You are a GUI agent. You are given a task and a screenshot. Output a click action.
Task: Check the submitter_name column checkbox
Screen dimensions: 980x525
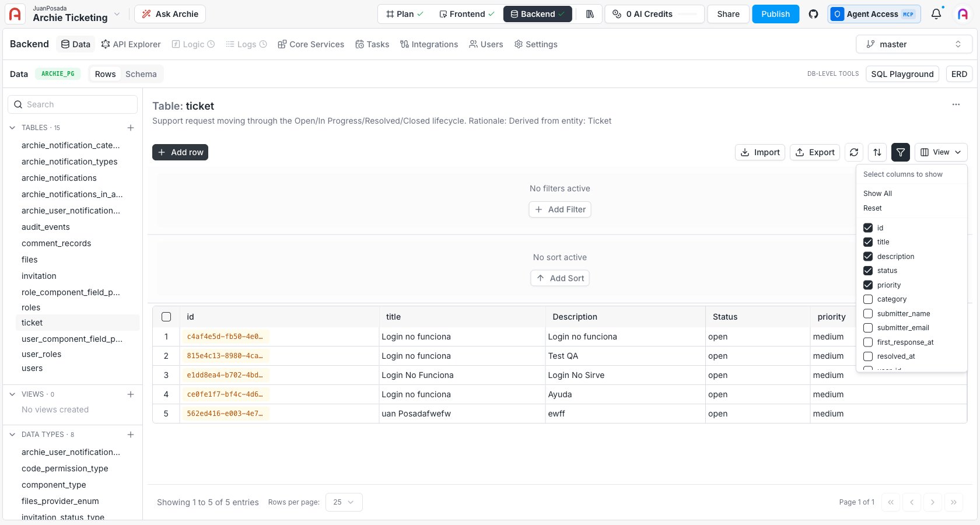(868, 314)
